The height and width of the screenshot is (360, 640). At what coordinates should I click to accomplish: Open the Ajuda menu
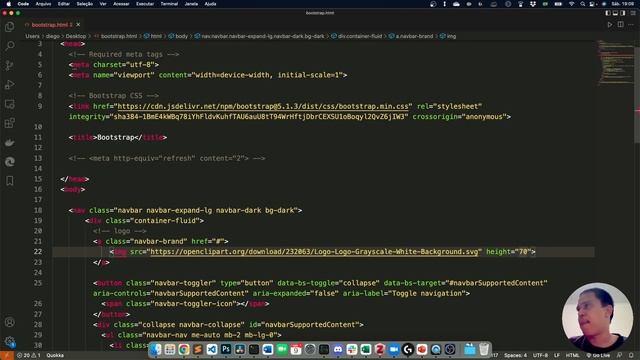(x=210, y=4)
